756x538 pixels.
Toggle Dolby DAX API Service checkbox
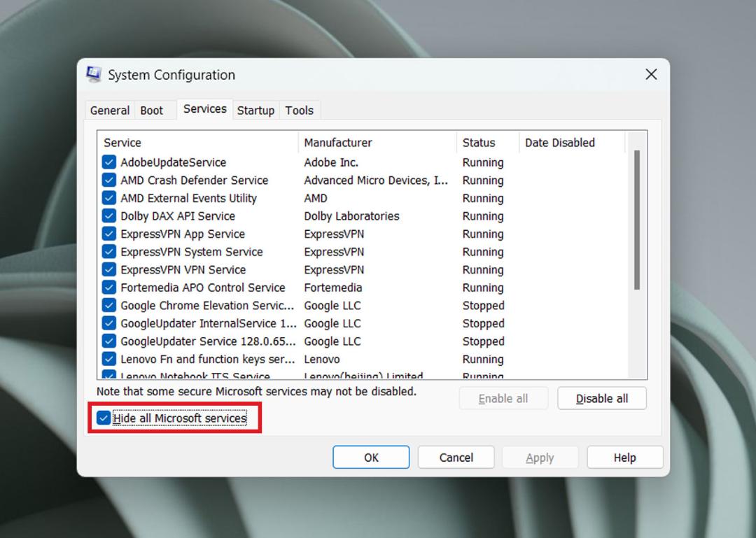[x=109, y=215]
